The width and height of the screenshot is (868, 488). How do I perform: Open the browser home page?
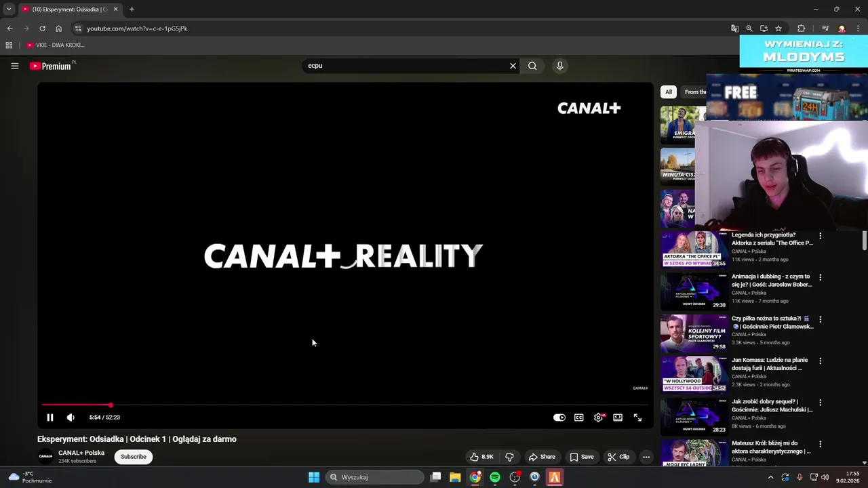[58, 28]
